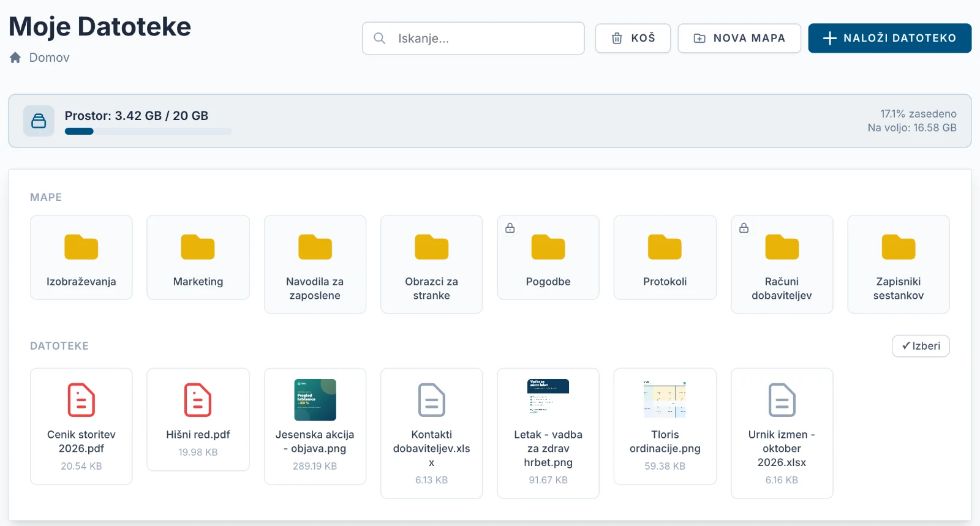Select the Kontakti dobaviteljev.xlsx file icon
This screenshot has height=526, width=980.
tap(432, 400)
